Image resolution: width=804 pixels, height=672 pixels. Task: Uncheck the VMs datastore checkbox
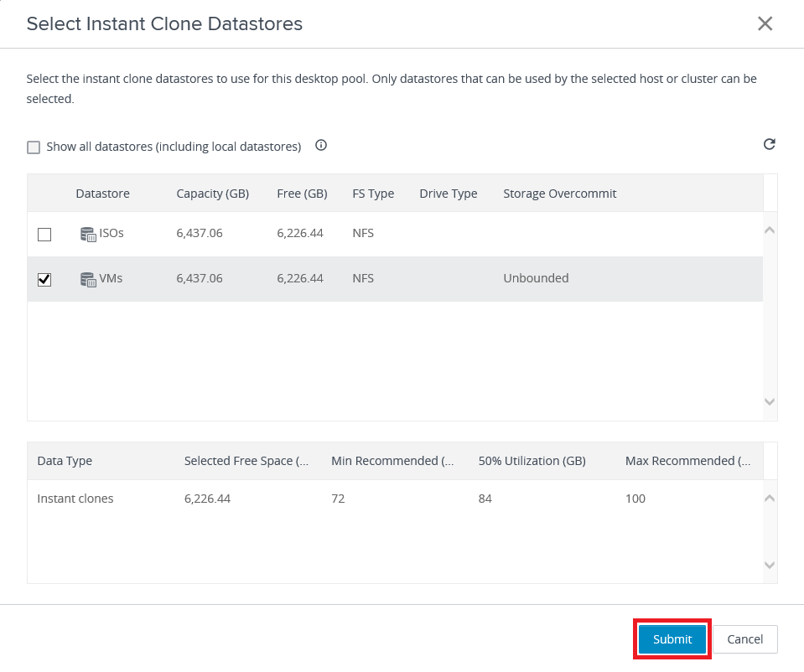44,280
